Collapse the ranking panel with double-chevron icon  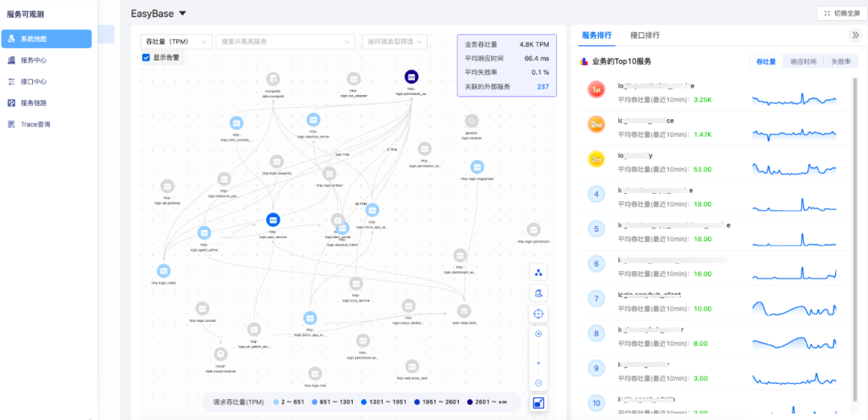pyautogui.click(x=855, y=35)
